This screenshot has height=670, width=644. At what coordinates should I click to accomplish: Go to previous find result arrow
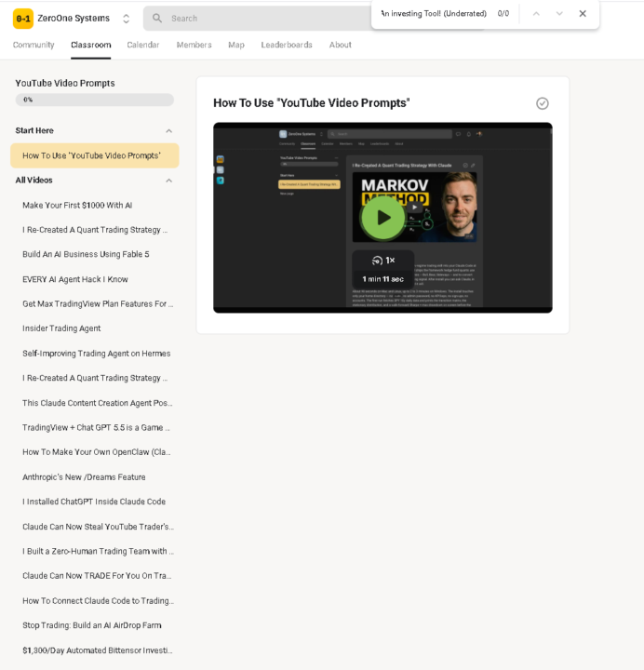click(536, 14)
